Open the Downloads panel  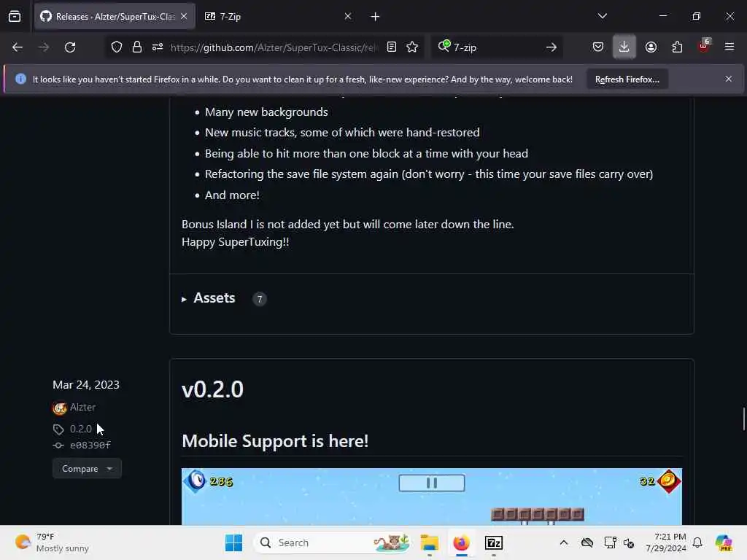tap(624, 47)
